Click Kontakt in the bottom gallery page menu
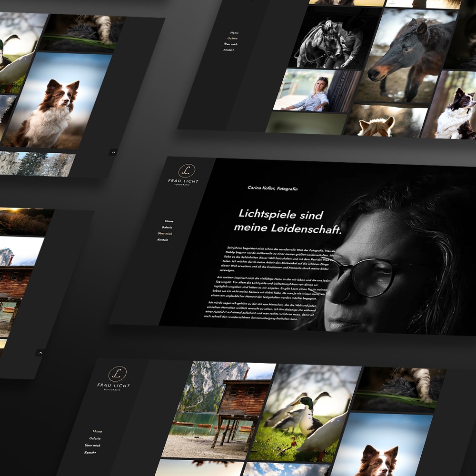476x476 pixels. point(90,453)
